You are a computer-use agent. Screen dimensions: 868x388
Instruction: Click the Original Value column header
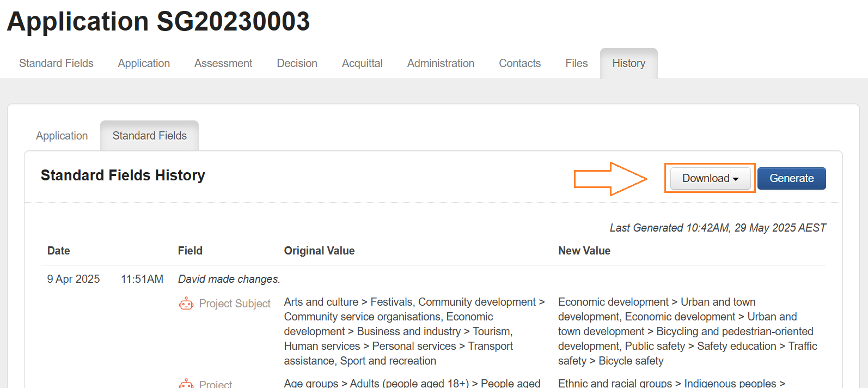coord(319,251)
